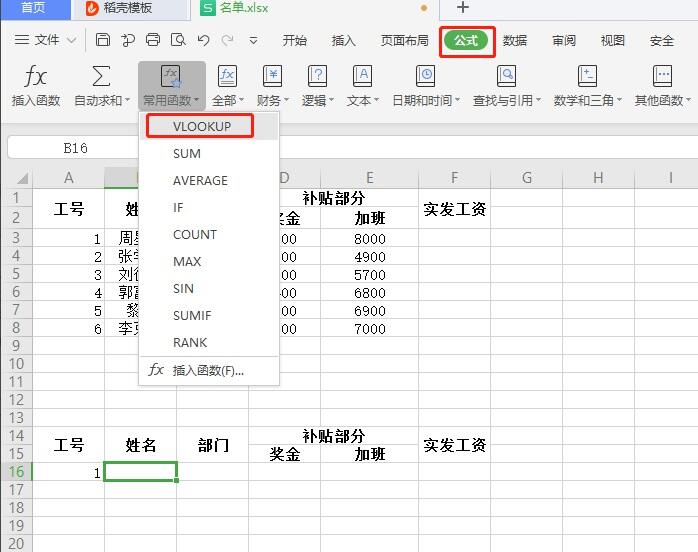Click the Name Box showing B16
Image resolution: width=698 pixels, height=552 pixels.
tap(75, 148)
